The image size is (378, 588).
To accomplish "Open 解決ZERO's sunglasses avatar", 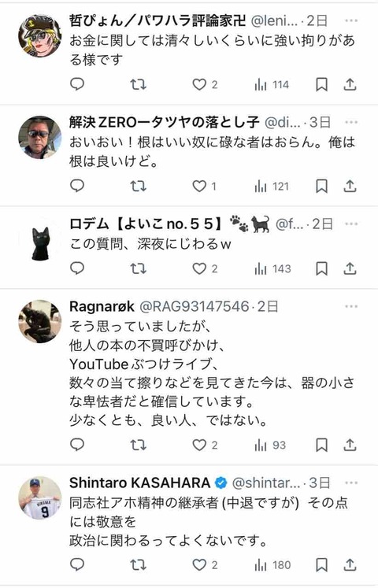I will 39,138.
